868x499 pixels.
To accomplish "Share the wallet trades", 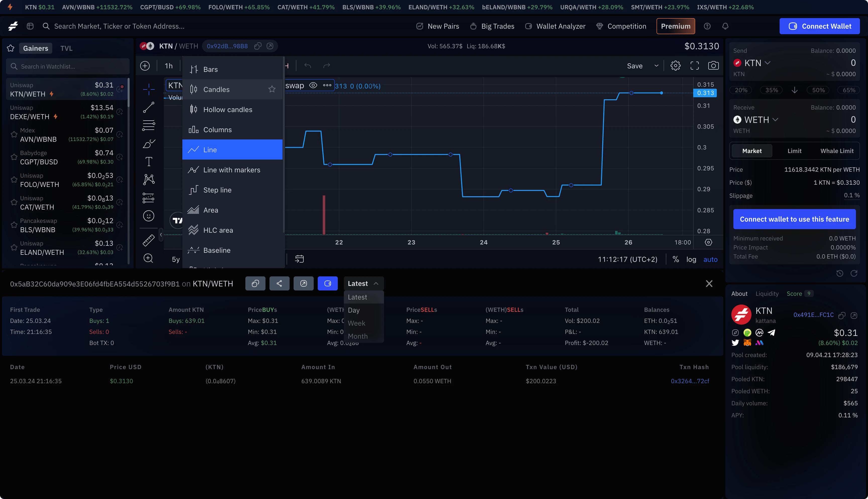I will pyautogui.click(x=280, y=283).
